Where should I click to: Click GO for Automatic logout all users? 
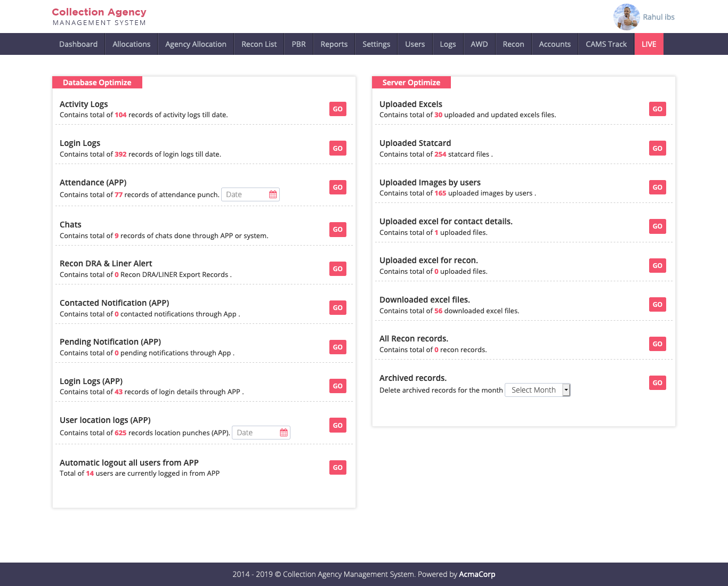[337, 467]
